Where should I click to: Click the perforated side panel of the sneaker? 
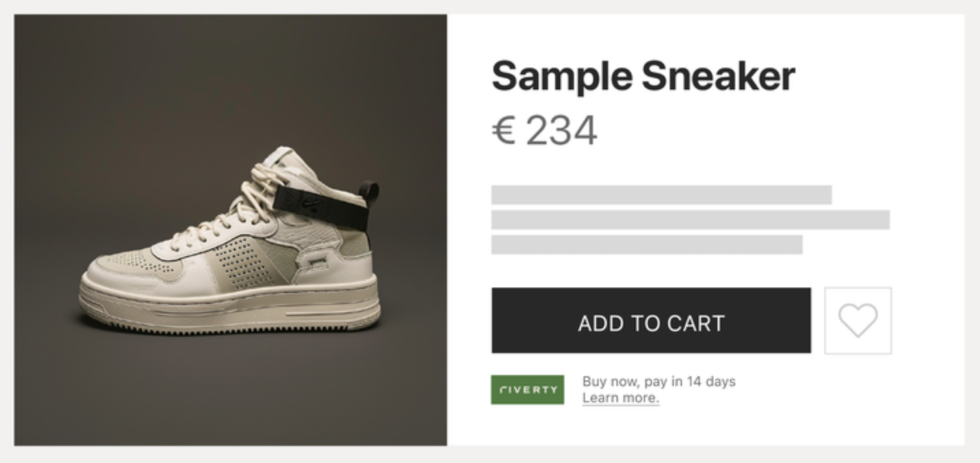tap(245, 262)
